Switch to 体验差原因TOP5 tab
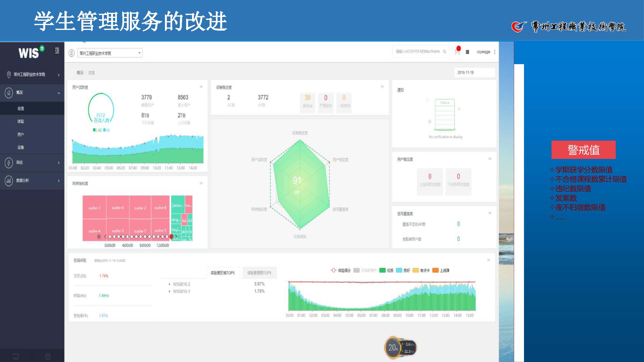The image size is (644, 362). click(x=259, y=273)
